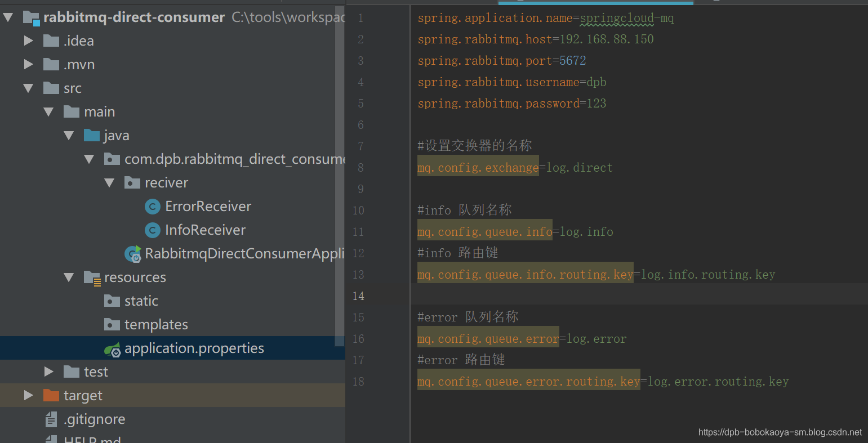Viewport: 868px width, 443px height.
Task: Click the Spring Boot application class icon
Action: [133, 254]
